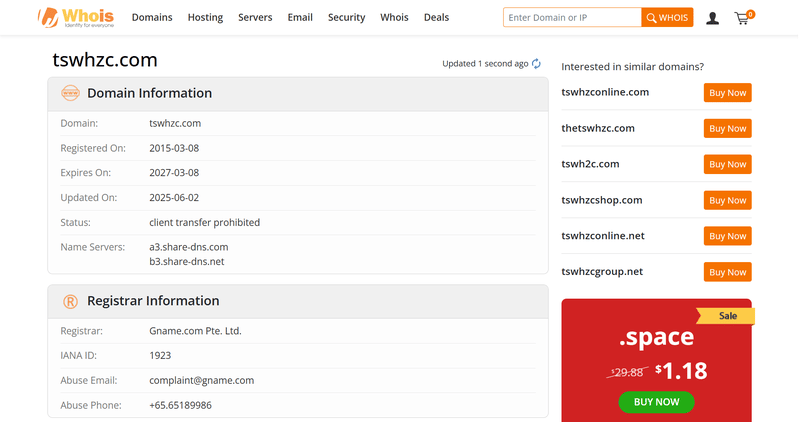Click the www globe icon in Domain Information
The image size is (800, 422).
70,93
